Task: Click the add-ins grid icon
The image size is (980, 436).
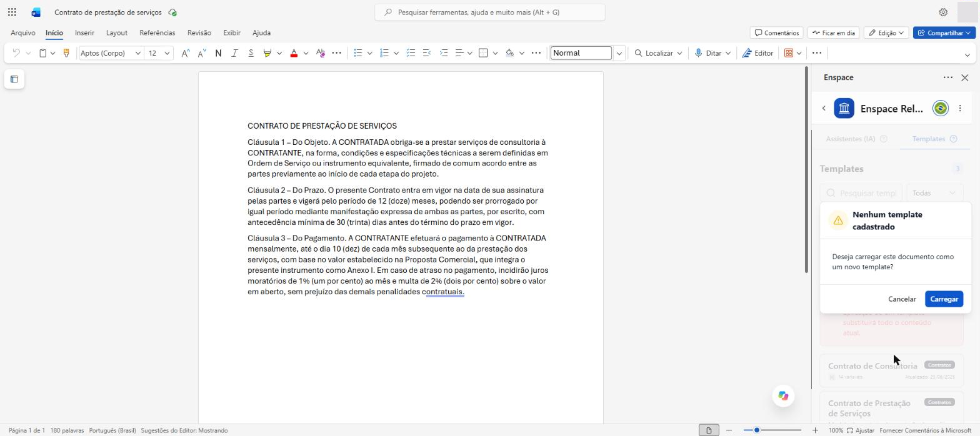Action: coord(789,53)
